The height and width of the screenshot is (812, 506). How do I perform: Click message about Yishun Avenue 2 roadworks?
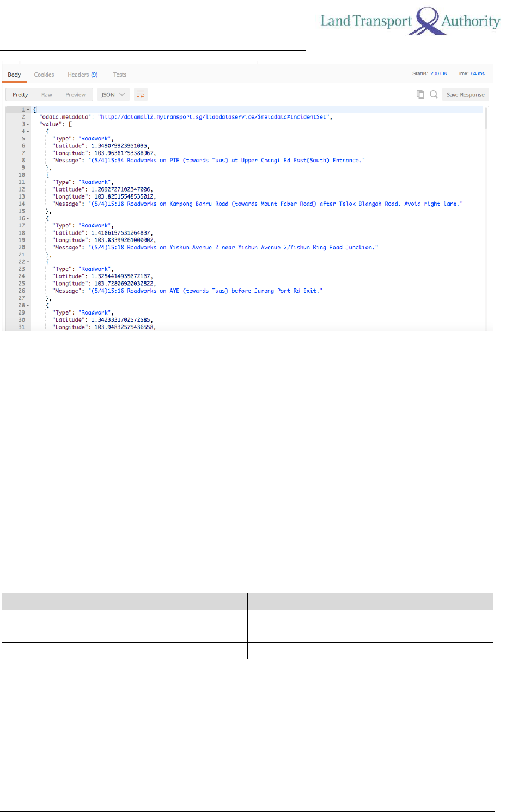click(x=233, y=248)
